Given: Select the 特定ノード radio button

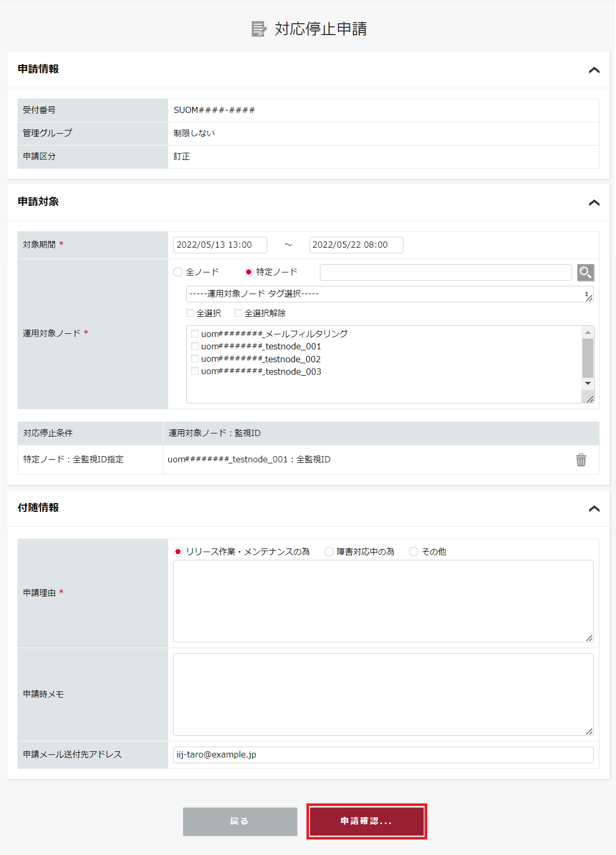Looking at the screenshot, I should click(249, 272).
